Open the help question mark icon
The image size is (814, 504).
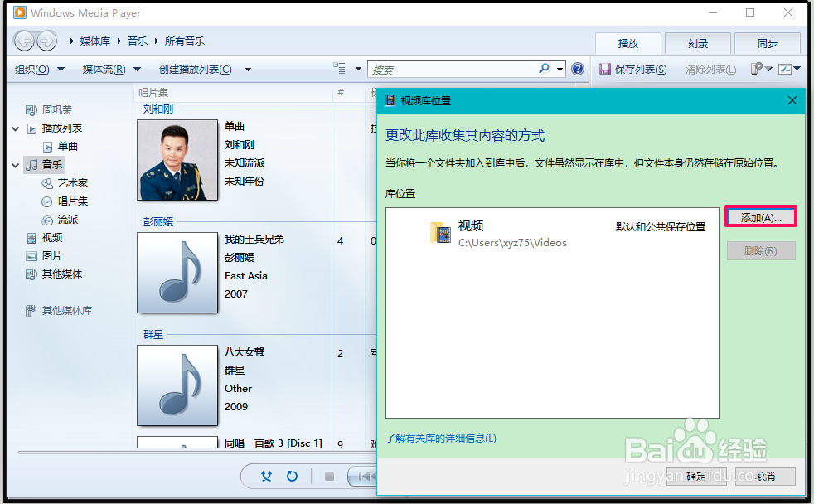577,69
